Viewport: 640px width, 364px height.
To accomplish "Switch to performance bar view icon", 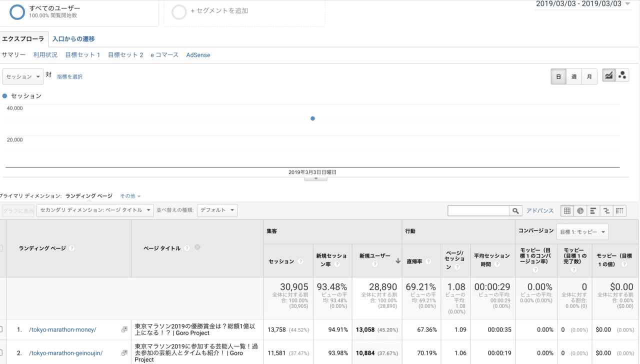I will (x=593, y=211).
